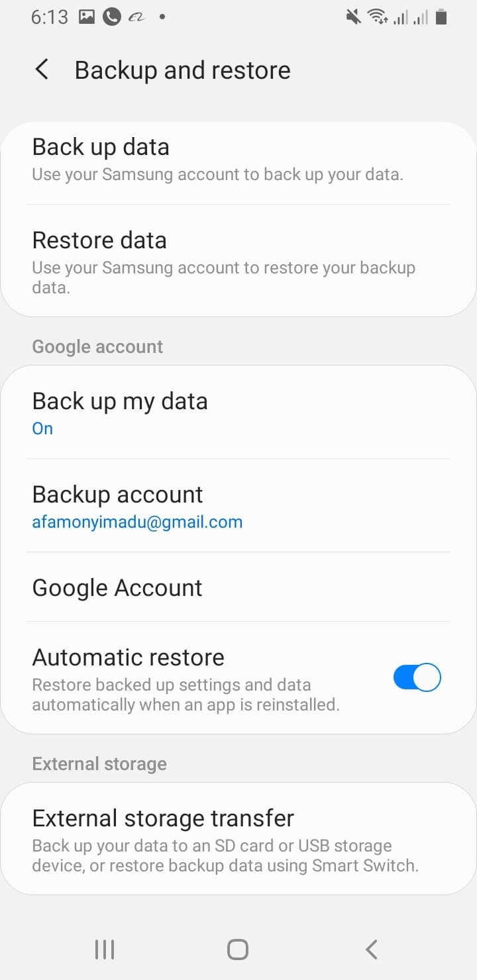Tap the back arrow beside Backup and restore
The height and width of the screenshot is (980, 477).
42,70
